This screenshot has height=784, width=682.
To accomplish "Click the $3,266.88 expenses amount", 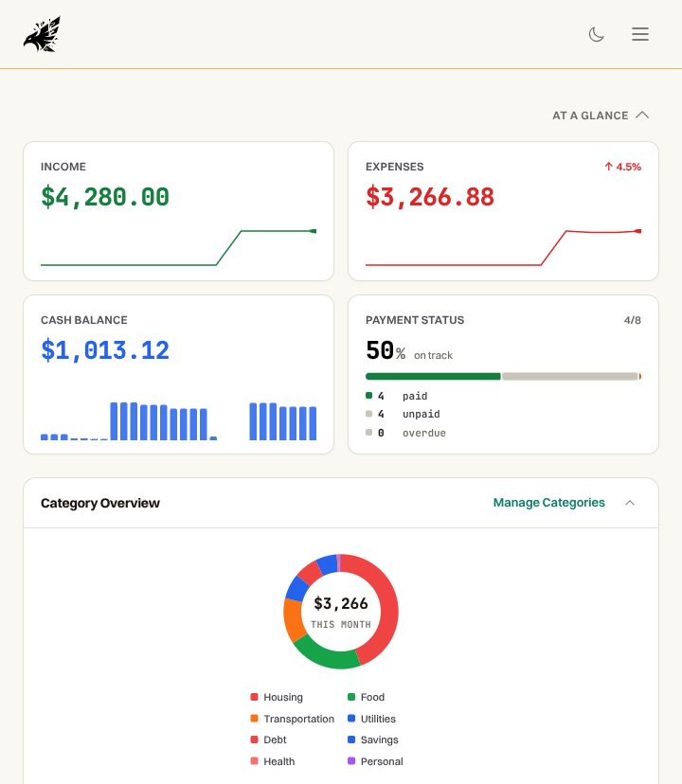I will tap(430, 197).
